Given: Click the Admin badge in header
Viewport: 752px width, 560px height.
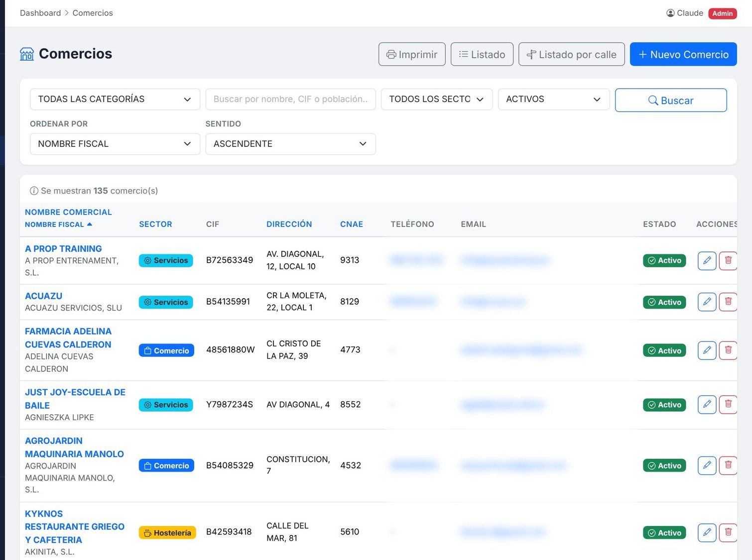Looking at the screenshot, I should (x=722, y=13).
